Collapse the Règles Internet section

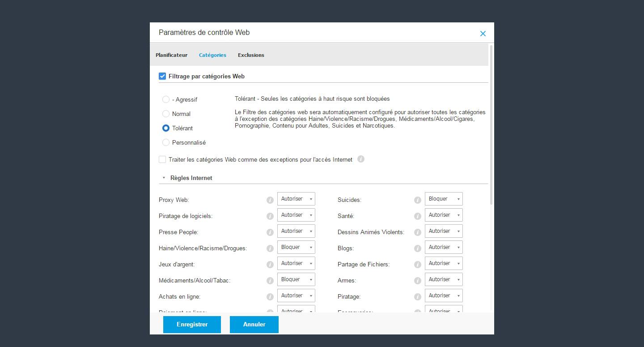[164, 178]
